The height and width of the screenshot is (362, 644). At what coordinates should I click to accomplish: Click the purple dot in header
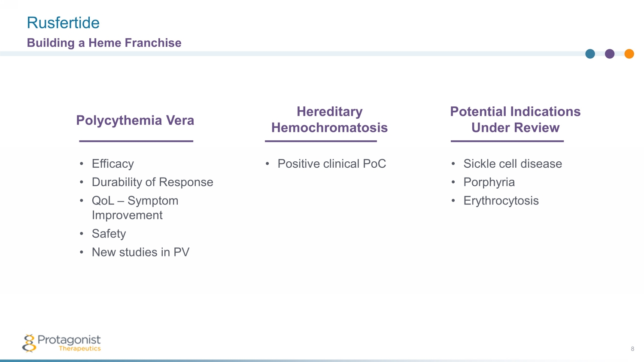point(610,54)
